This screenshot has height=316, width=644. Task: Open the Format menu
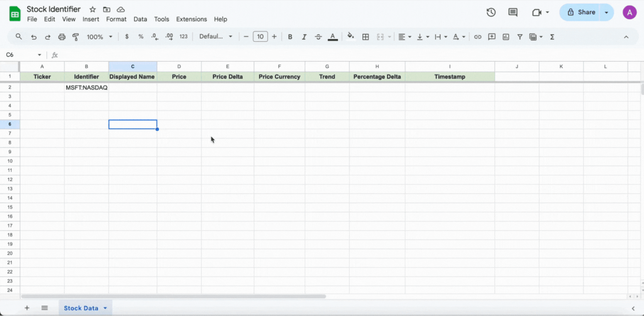pyautogui.click(x=116, y=19)
